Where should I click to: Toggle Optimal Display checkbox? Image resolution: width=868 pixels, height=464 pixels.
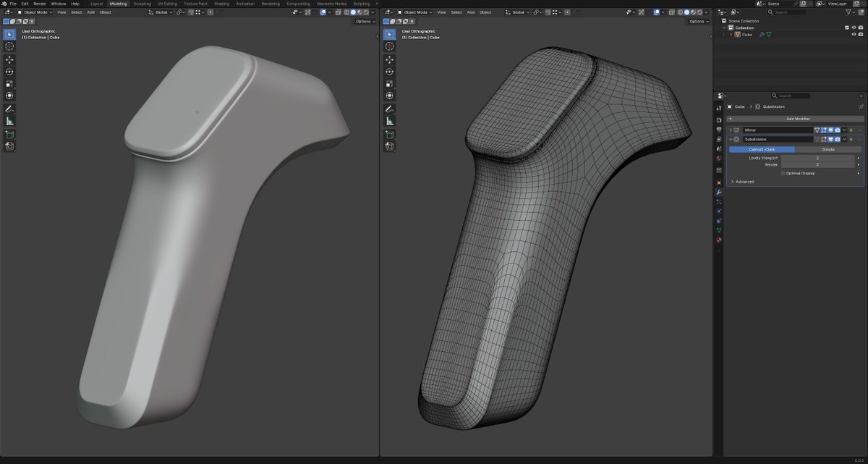click(783, 173)
